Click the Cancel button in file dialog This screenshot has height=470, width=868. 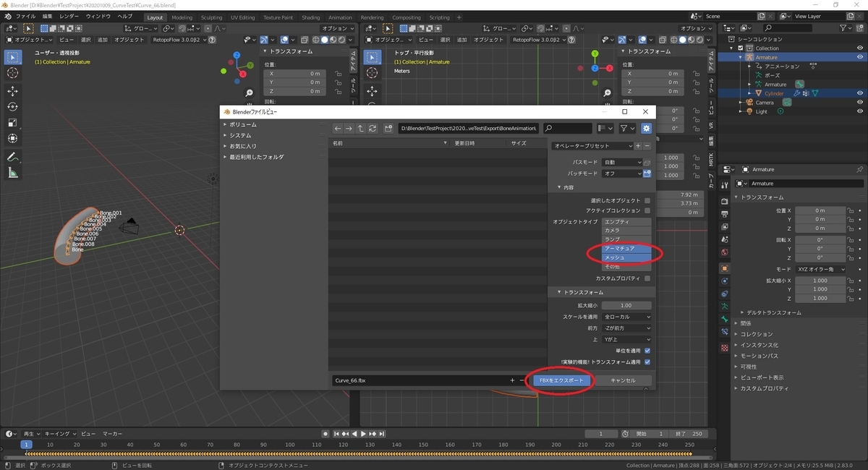click(x=623, y=380)
